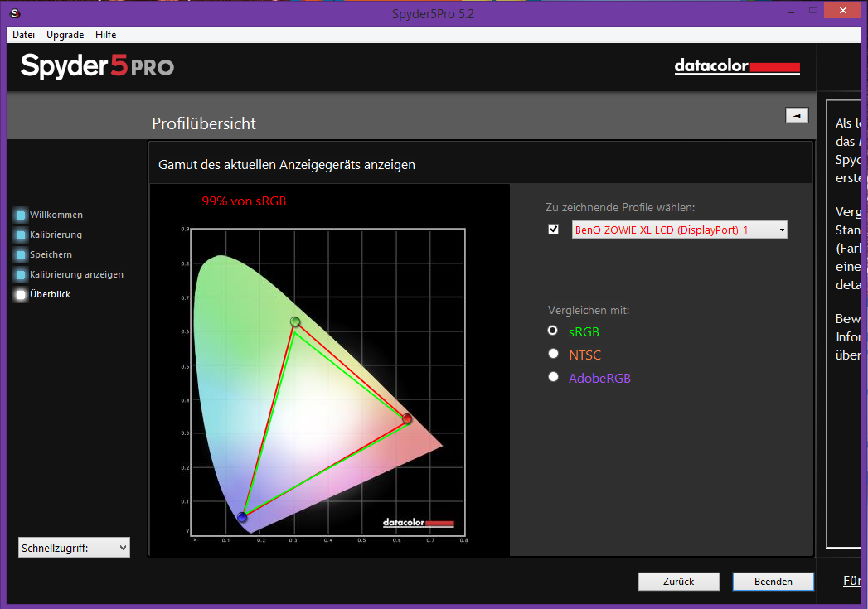Toggle the BenQ ZOWIE profile checkbox

pos(553,229)
